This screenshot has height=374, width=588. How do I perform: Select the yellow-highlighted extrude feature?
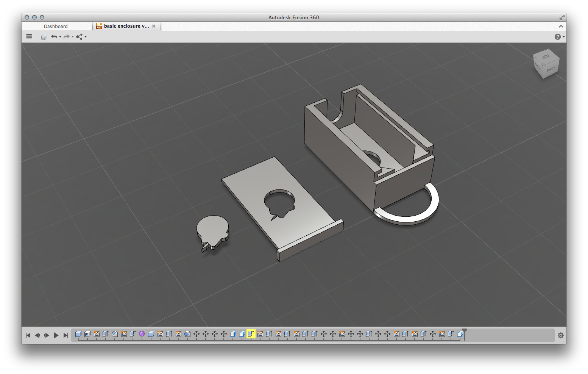coord(251,334)
